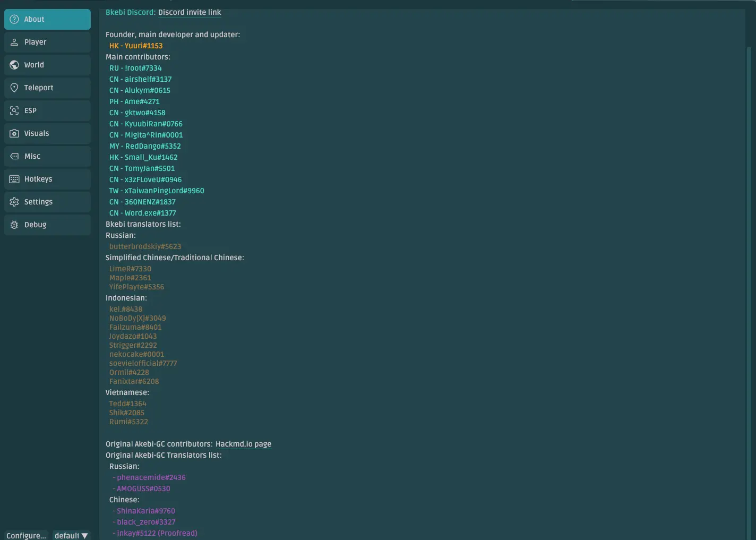Click the Visuals camera icon
756x540 pixels.
(x=14, y=133)
